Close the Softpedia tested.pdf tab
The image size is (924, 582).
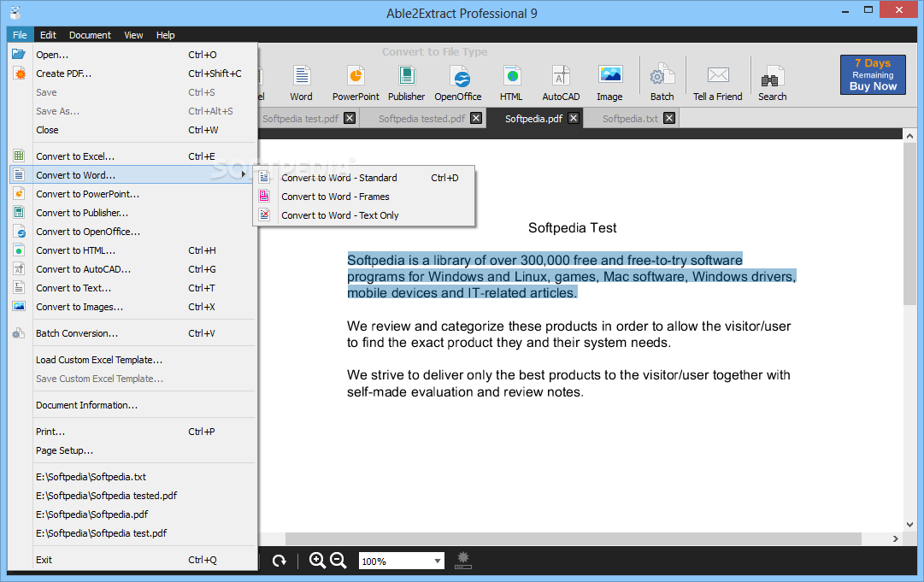click(x=476, y=119)
